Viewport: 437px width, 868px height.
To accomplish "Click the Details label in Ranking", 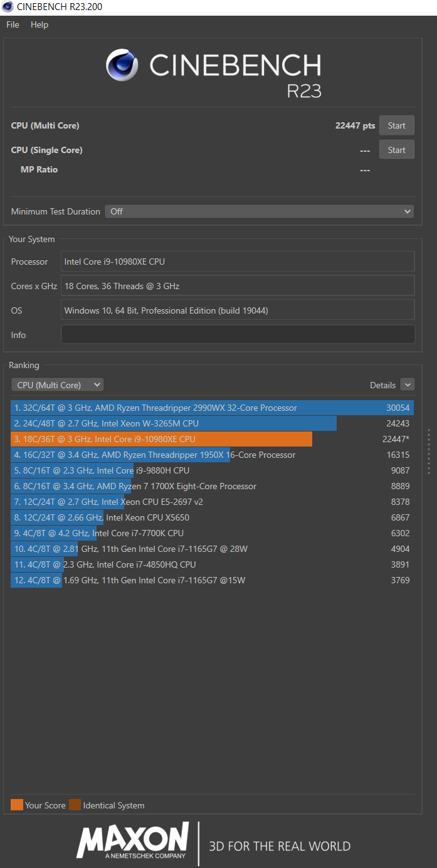I will coord(382,385).
